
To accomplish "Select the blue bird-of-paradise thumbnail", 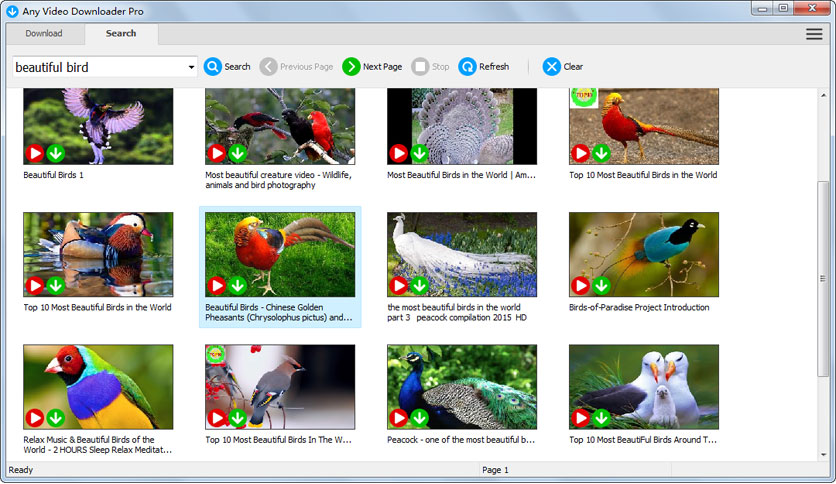I will click(x=644, y=254).
